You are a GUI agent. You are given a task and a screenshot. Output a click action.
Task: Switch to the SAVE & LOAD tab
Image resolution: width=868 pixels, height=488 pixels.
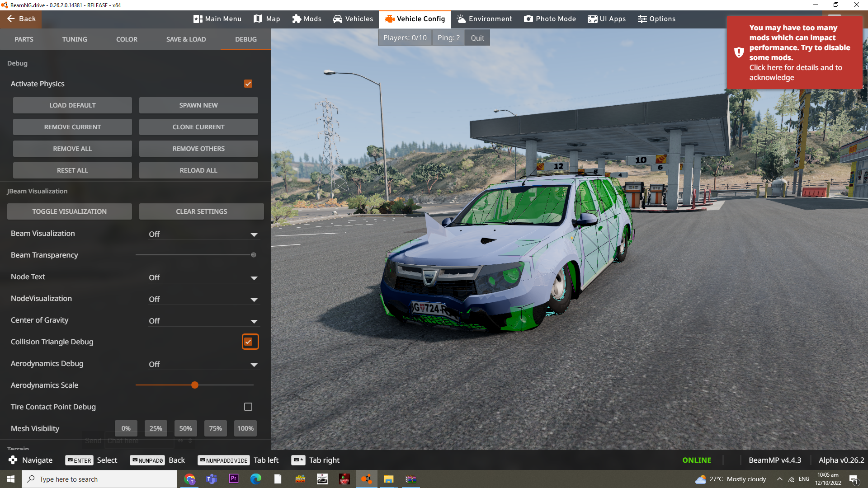click(x=186, y=39)
